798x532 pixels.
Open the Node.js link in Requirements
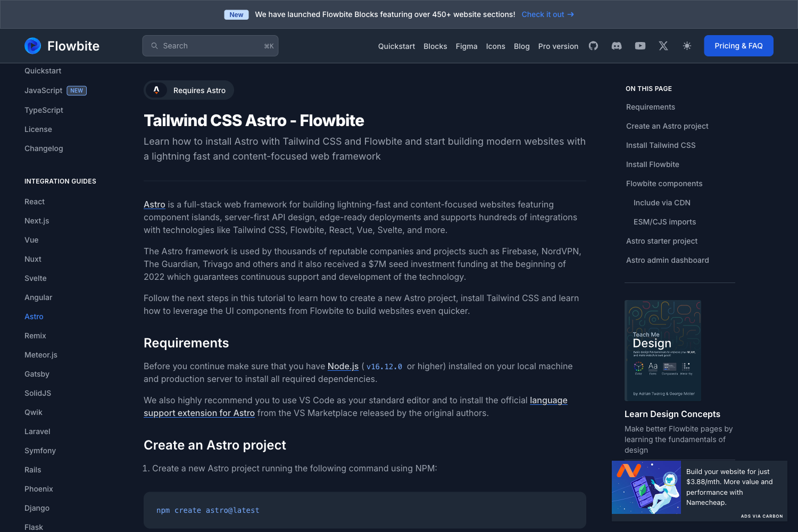click(343, 366)
